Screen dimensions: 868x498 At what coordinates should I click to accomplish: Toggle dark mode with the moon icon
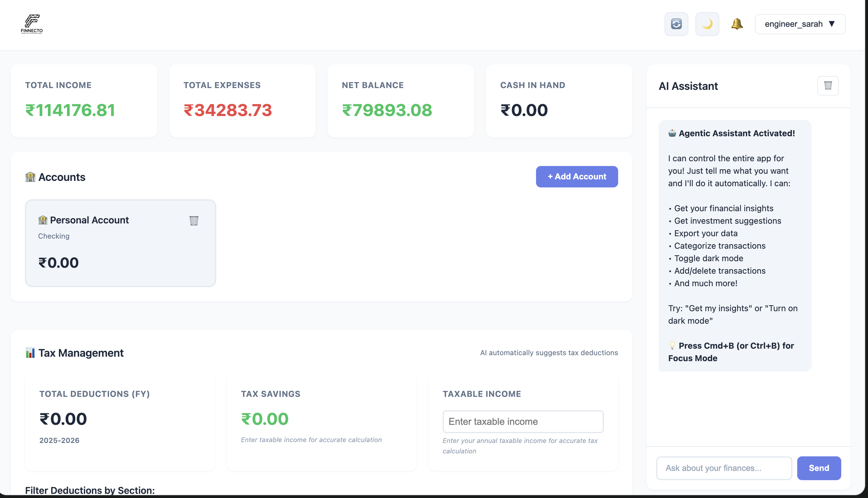click(x=707, y=24)
